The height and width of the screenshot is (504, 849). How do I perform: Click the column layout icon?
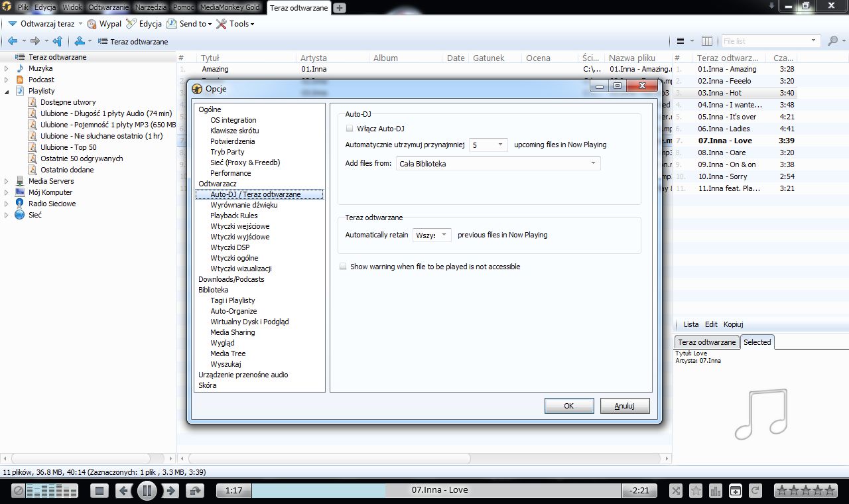coord(707,41)
